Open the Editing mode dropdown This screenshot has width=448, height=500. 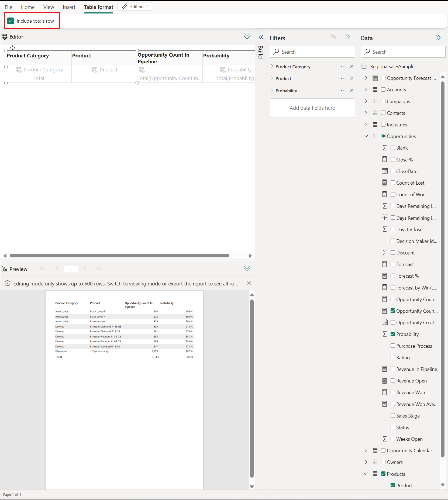point(135,7)
